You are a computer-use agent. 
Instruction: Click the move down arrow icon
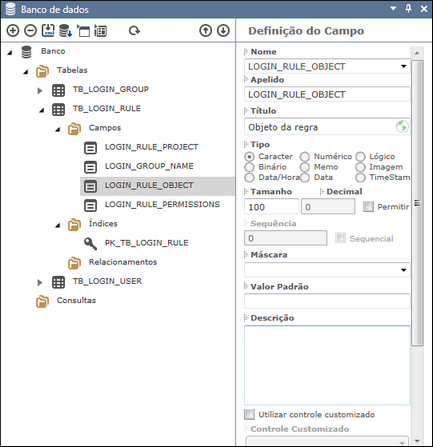[x=223, y=31]
